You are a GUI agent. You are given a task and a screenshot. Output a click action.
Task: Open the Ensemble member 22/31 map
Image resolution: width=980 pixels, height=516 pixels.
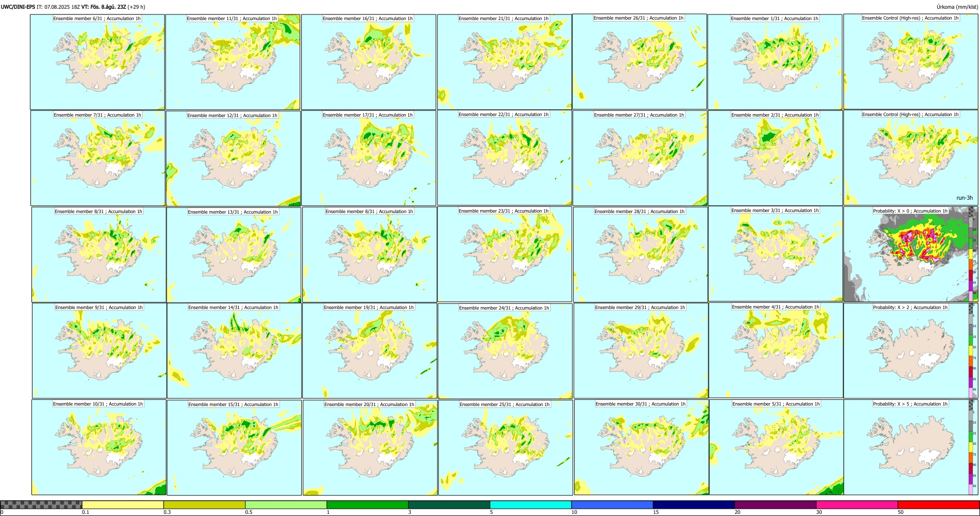[504, 158]
